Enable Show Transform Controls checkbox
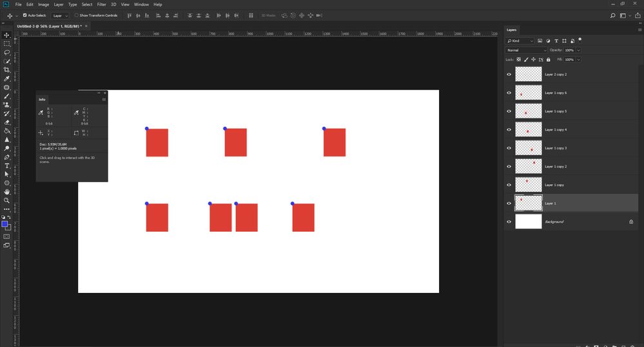 click(77, 15)
